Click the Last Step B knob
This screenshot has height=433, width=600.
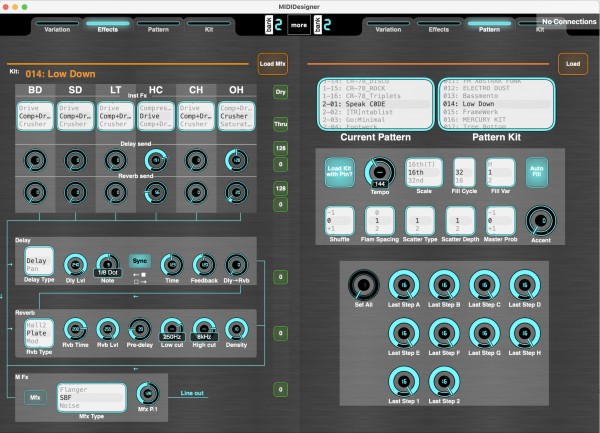444,285
